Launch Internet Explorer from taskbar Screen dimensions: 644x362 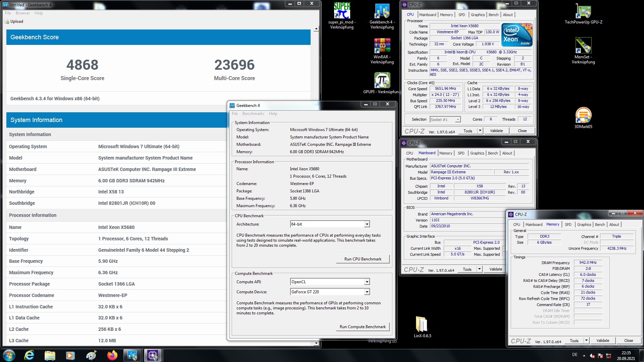pos(30,355)
